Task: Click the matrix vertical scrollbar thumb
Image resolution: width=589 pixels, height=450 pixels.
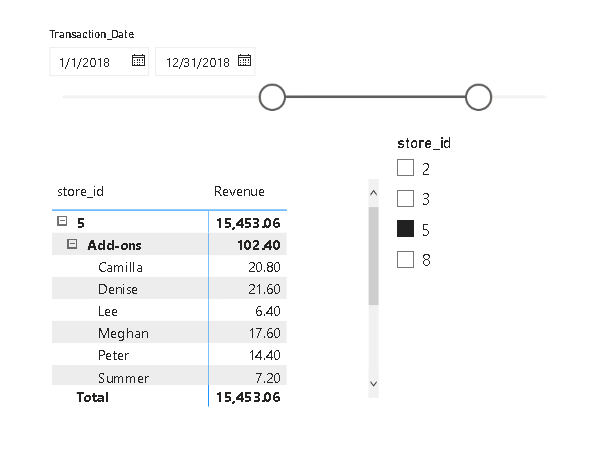Action: 373,255
